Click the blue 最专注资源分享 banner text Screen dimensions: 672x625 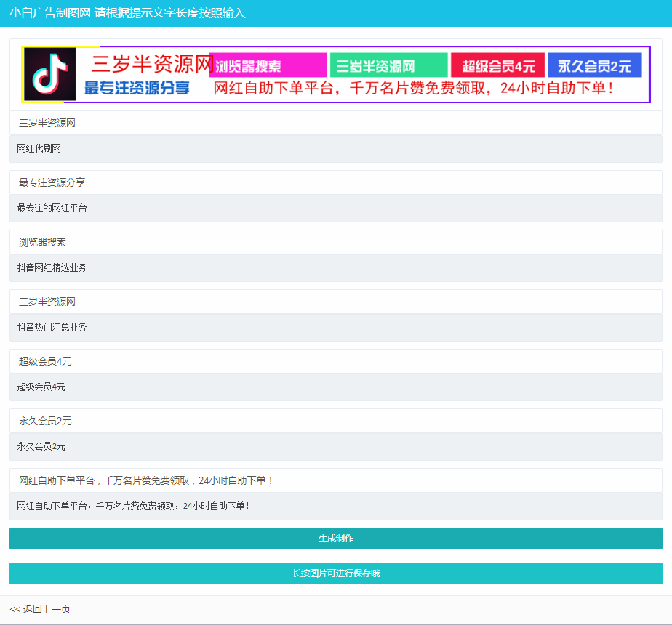point(137,88)
